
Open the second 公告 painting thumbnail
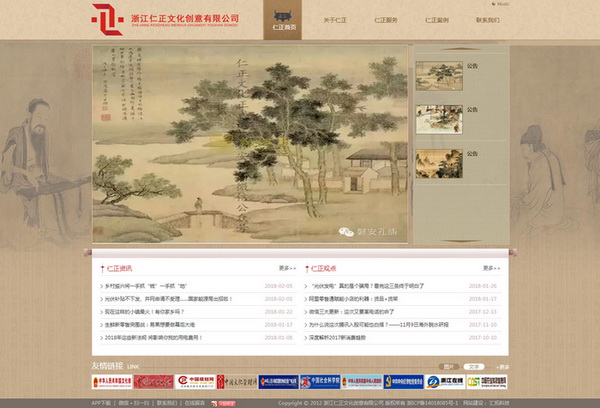coord(438,119)
